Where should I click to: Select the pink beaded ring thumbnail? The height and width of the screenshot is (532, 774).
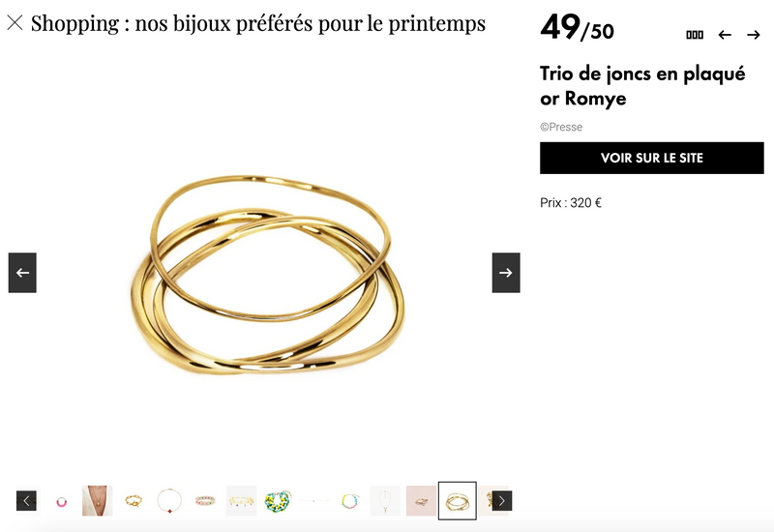pyautogui.click(x=205, y=501)
